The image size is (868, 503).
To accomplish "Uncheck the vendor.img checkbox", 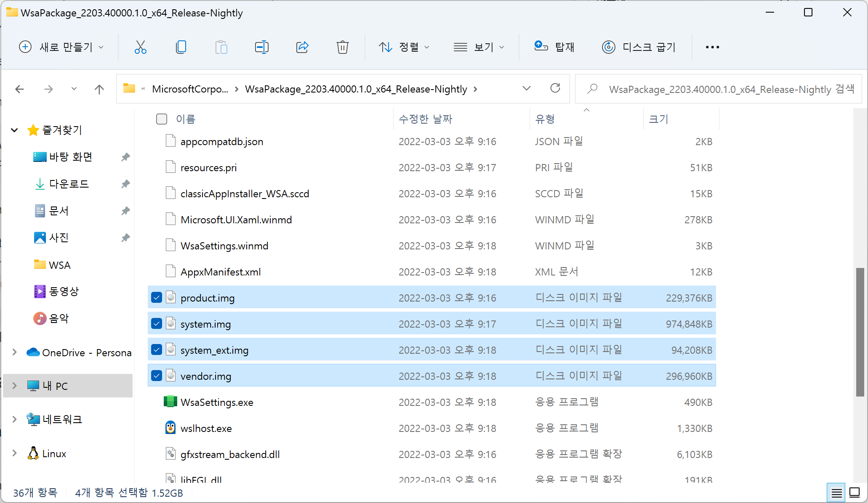I will 157,376.
